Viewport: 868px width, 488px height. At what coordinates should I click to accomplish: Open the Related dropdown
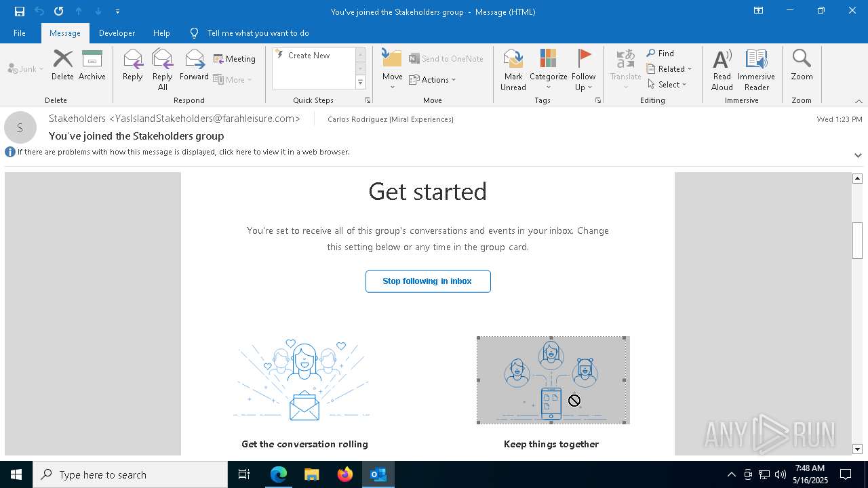coord(669,69)
